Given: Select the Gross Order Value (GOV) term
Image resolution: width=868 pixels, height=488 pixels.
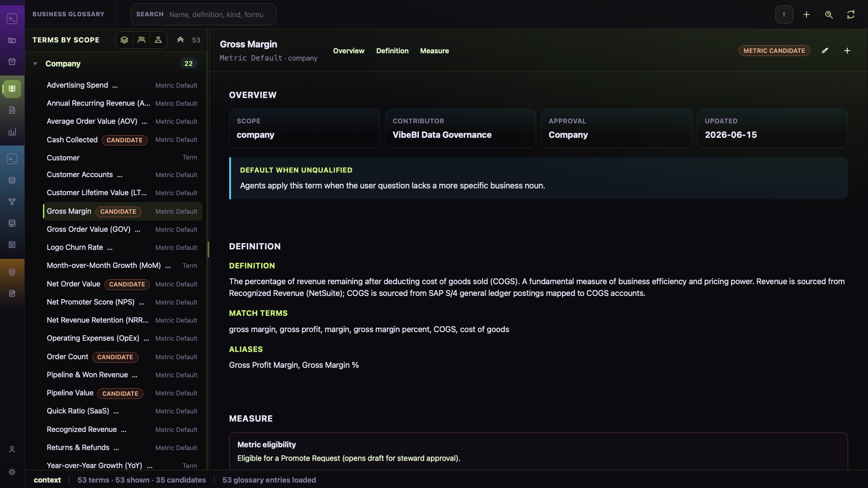Looking at the screenshot, I should 122,229.
